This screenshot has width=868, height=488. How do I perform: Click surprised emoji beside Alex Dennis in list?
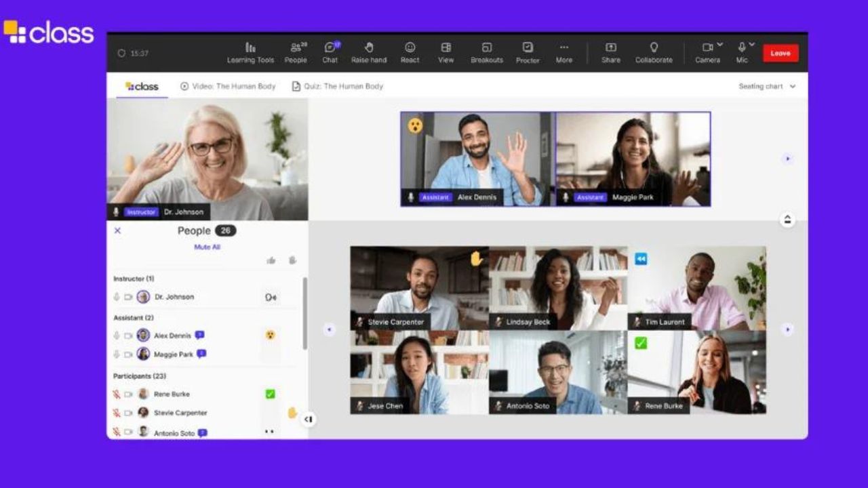point(270,335)
